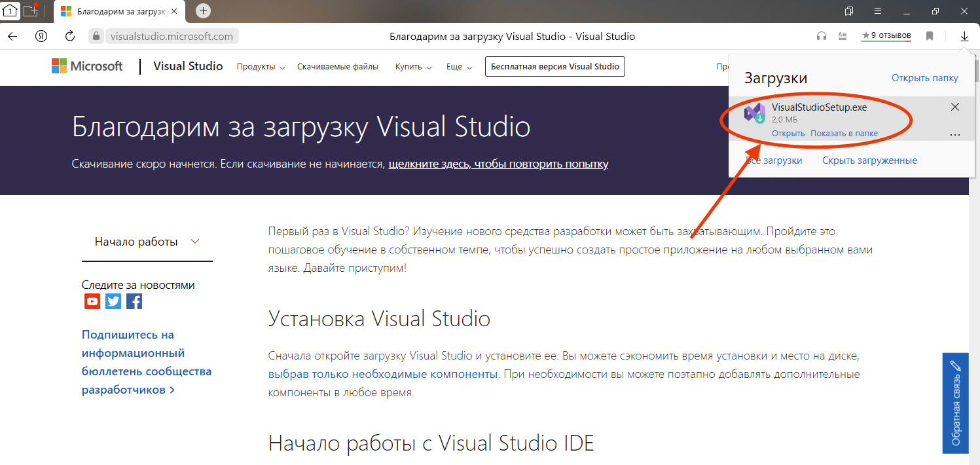
Task: Click Показать в папке under VisualStudioSetup.exe
Action: [844, 134]
